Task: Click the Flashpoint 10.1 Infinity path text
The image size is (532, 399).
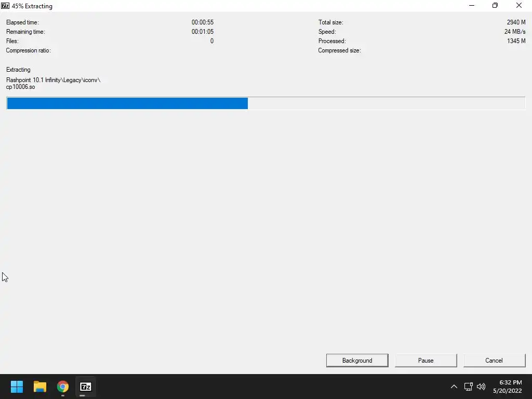Action: click(x=54, y=80)
